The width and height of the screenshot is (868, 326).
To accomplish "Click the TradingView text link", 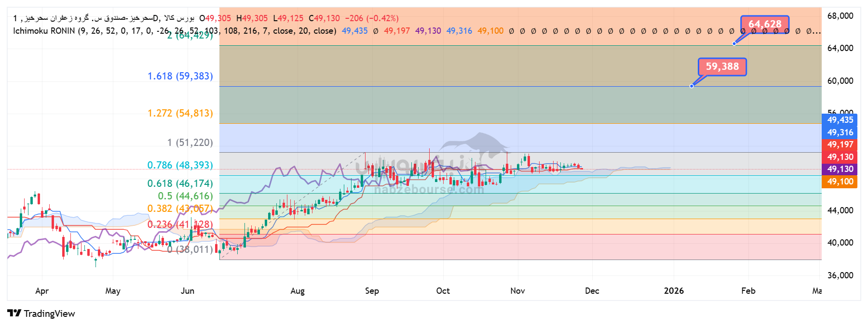I will 49,313.
